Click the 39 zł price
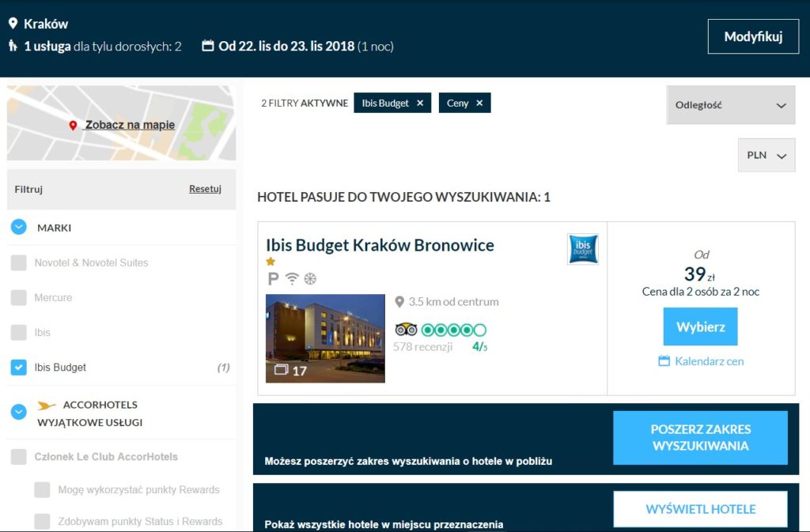Image resolution: width=810 pixels, height=532 pixels. (x=700, y=274)
